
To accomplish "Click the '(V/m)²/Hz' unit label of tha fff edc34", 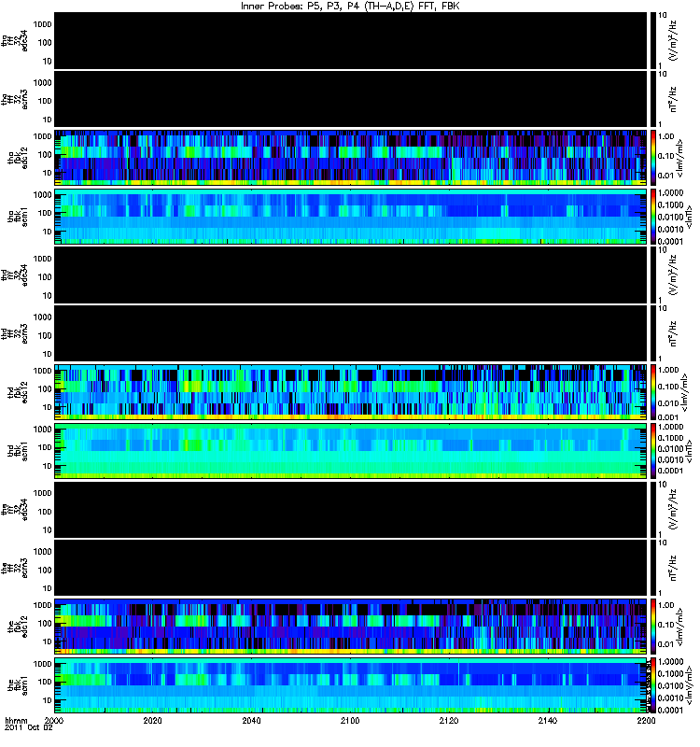I will (674, 40).
